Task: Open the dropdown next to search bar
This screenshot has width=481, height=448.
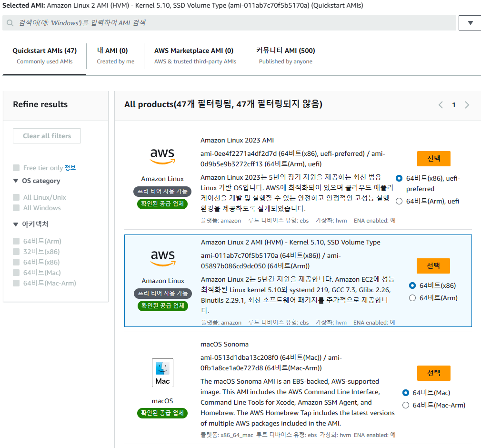Action: [x=470, y=23]
